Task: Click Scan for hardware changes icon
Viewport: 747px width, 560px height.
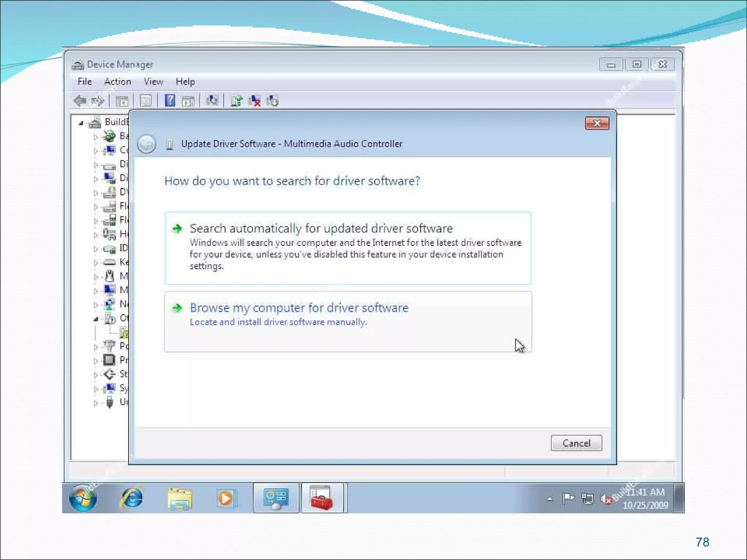Action: pyautogui.click(x=212, y=100)
